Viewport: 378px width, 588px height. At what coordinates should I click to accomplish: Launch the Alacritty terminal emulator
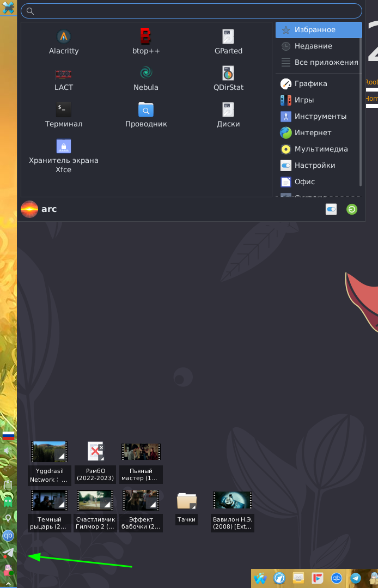pos(64,43)
